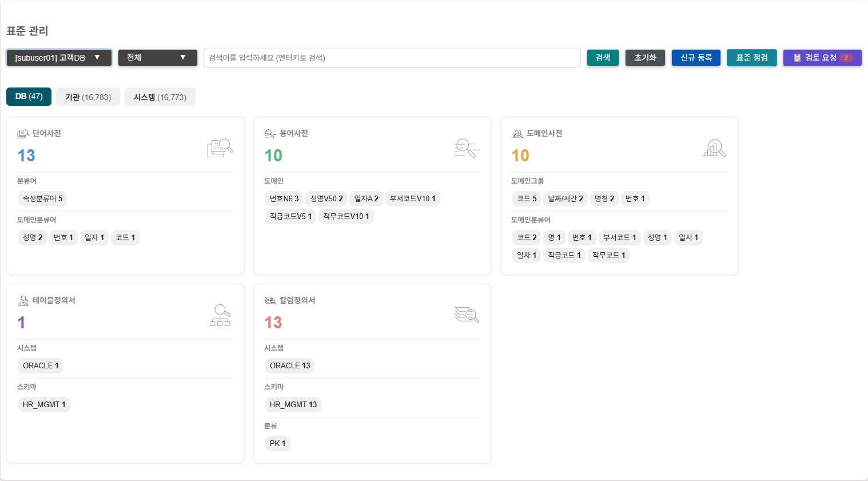Click the clipboard icon on 검토 요청 button
The height and width of the screenshot is (481, 868).
(x=797, y=58)
